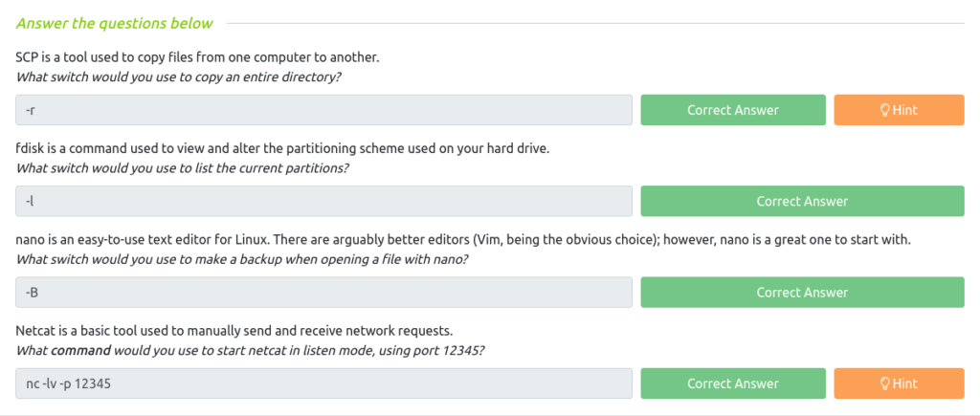
Task: Click Correct Answer button beside the -B field
Action: pyautogui.click(x=803, y=293)
